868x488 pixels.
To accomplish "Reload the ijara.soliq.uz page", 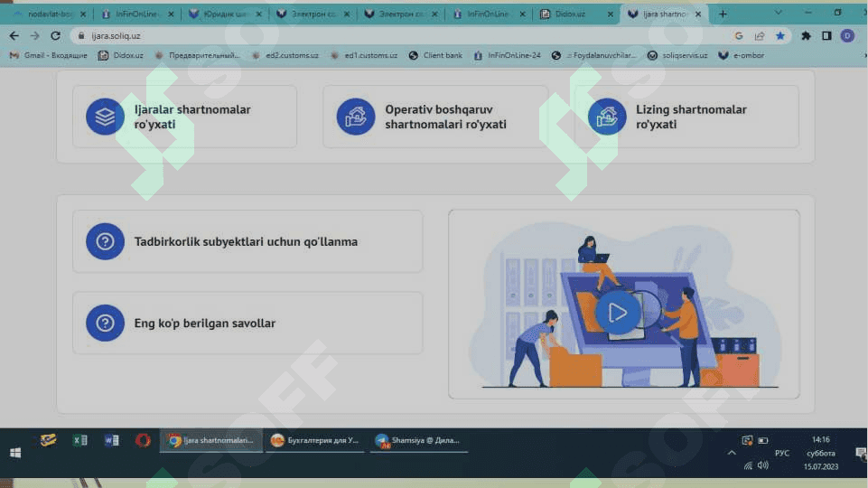I will [x=55, y=36].
